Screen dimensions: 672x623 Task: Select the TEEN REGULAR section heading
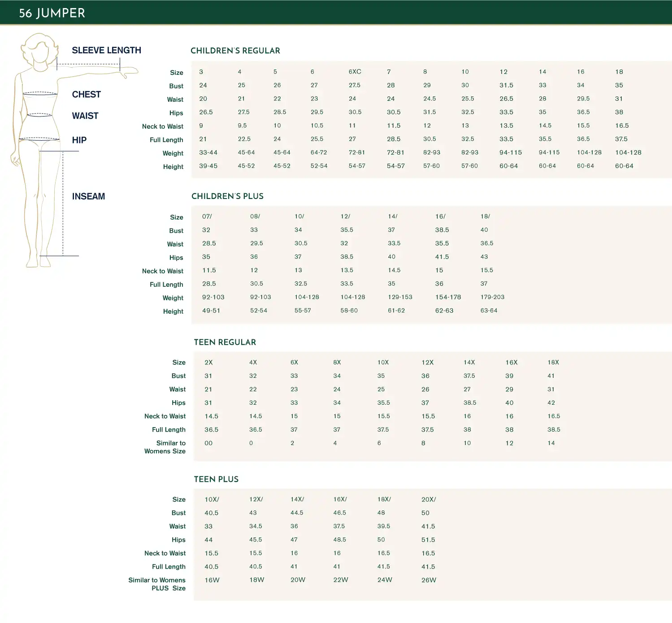(225, 342)
